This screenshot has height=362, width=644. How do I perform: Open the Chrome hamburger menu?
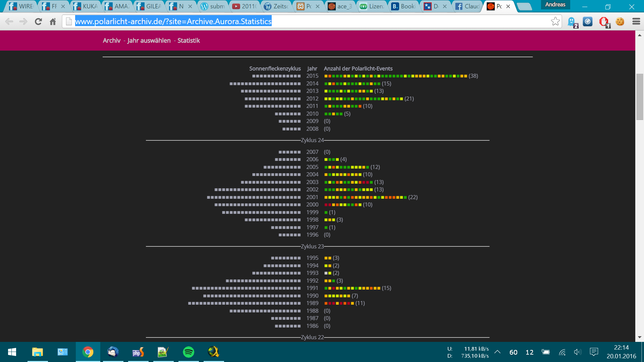point(636,21)
